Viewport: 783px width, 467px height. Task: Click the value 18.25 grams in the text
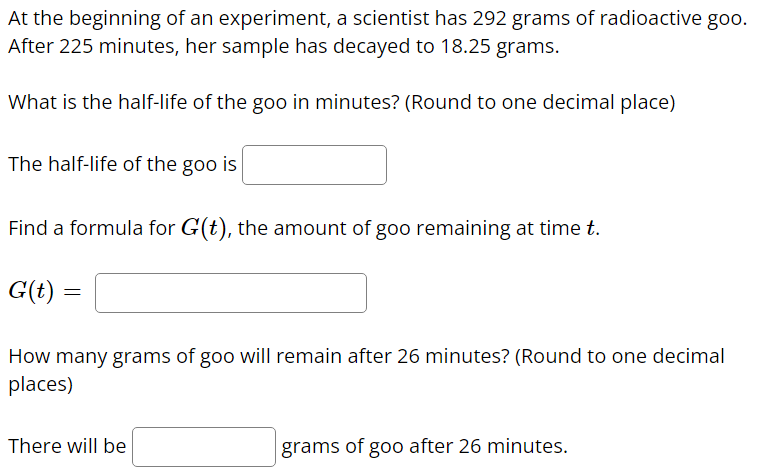(x=499, y=46)
